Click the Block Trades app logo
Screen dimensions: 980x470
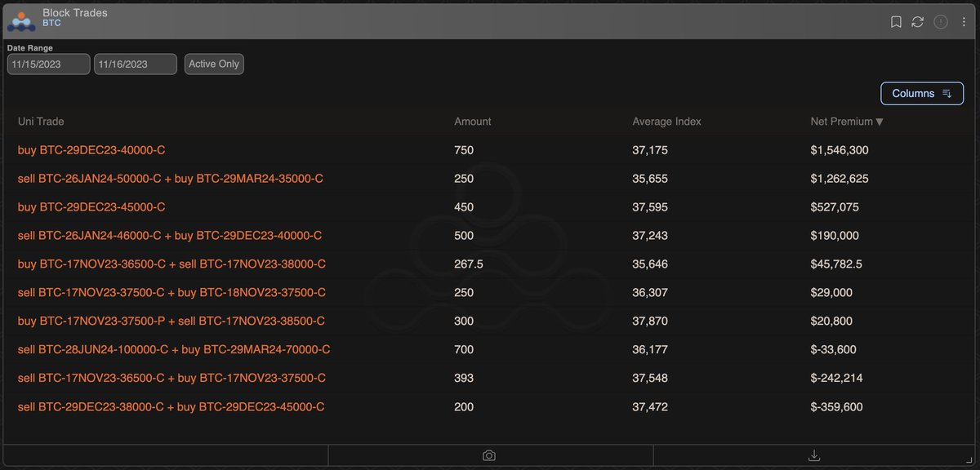[21, 20]
